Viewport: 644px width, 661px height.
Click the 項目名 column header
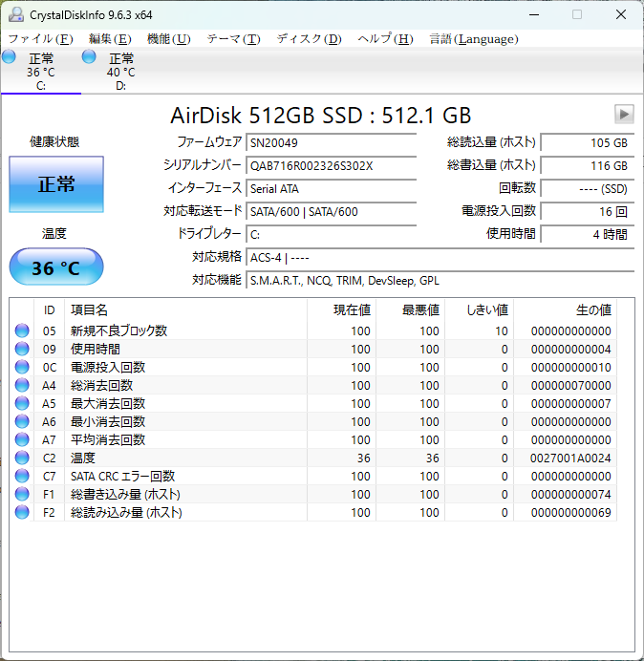click(x=186, y=310)
